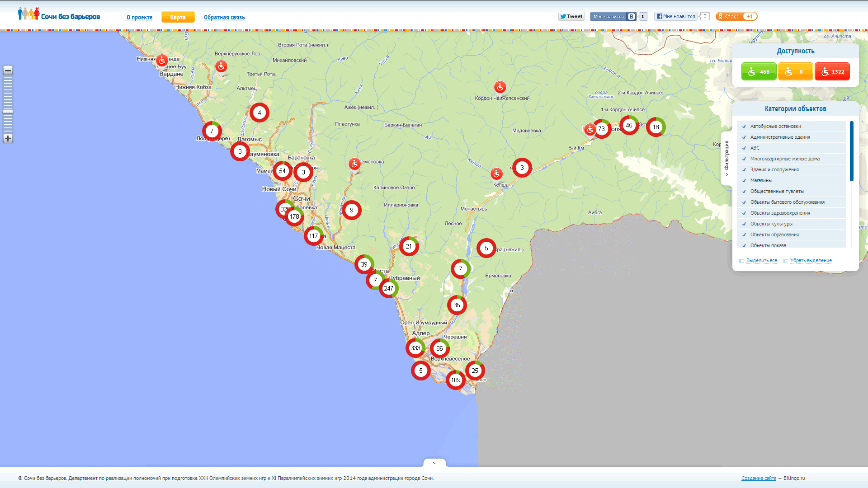Screen dimensions: 868x488
Task: Click the wheelchair pin at Кордон Чвижепсенский
Action: point(500,87)
